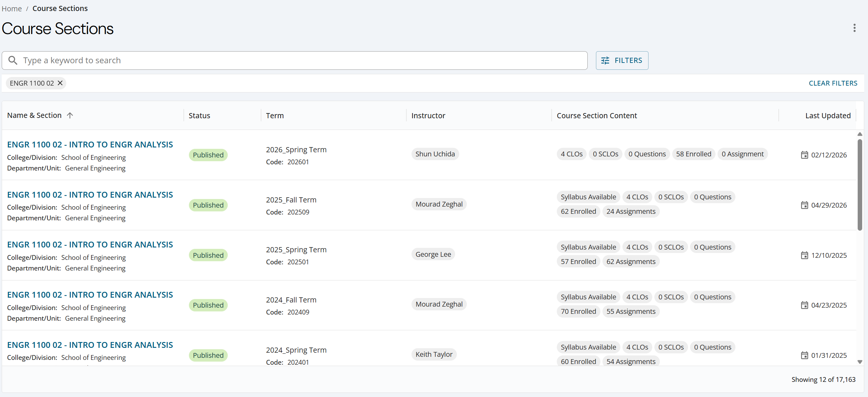Sort by the Status column header
Image resolution: width=868 pixels, height=397 pixels.
[x=199, y=115]
